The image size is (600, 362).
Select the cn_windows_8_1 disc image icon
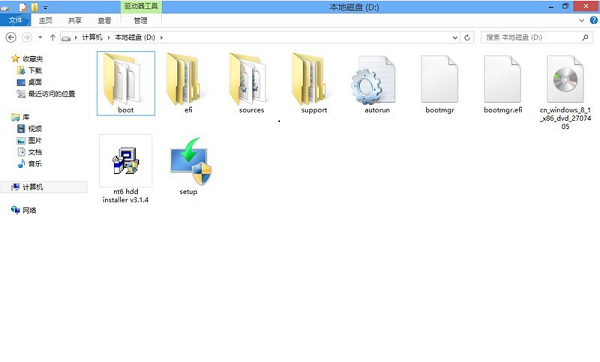coord(565,79)
